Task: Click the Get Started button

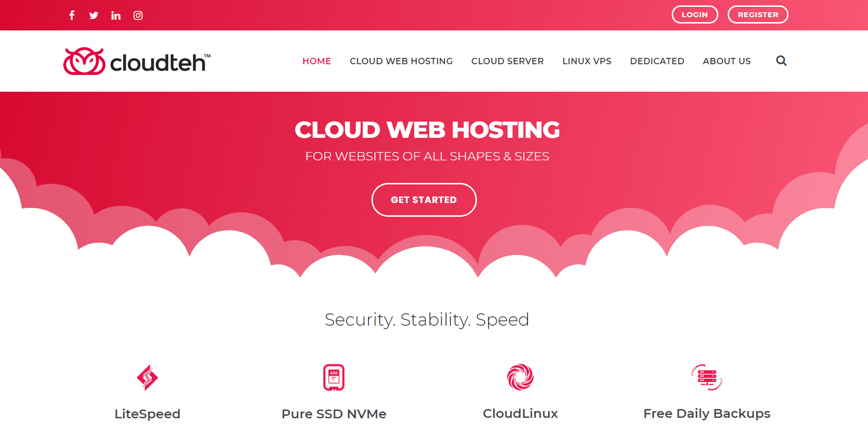Action: 424,200
